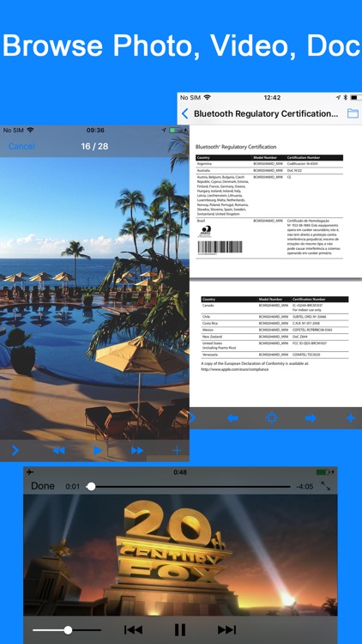The height and width of the screenshot is (644, 362).
Task: Tap the plus icon in photo viewer toolbar
Action: 177,451
